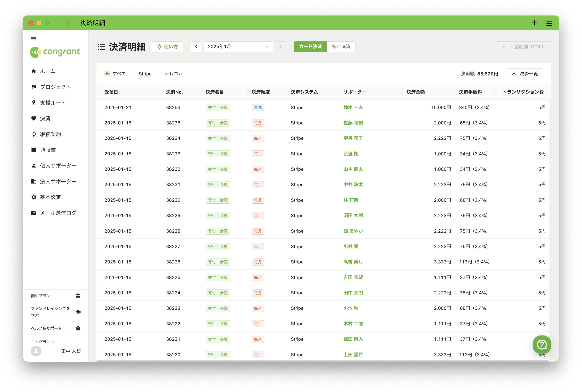Open the green help chat bubble
582x392 pixels.
[542, 345]
